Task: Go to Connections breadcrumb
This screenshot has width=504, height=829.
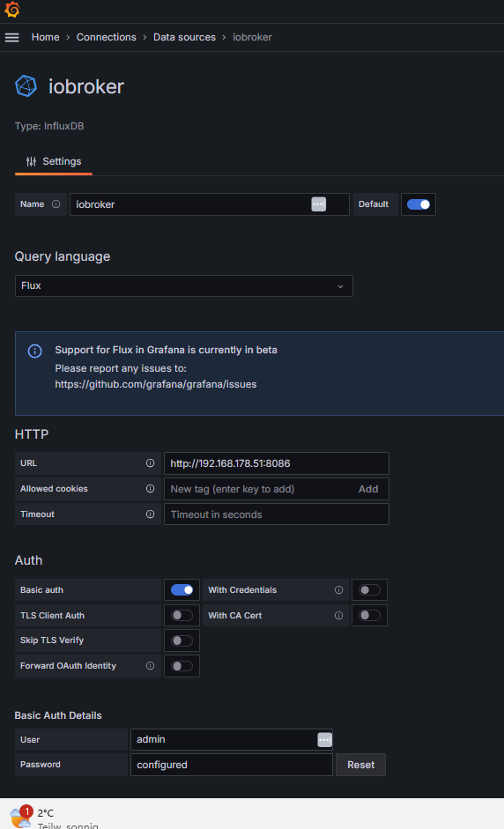Action: coord(107,38)
